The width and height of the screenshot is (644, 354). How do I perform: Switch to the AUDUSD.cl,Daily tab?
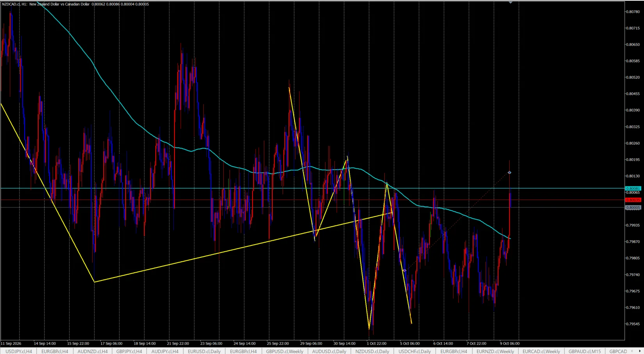(x=329, y=351)
